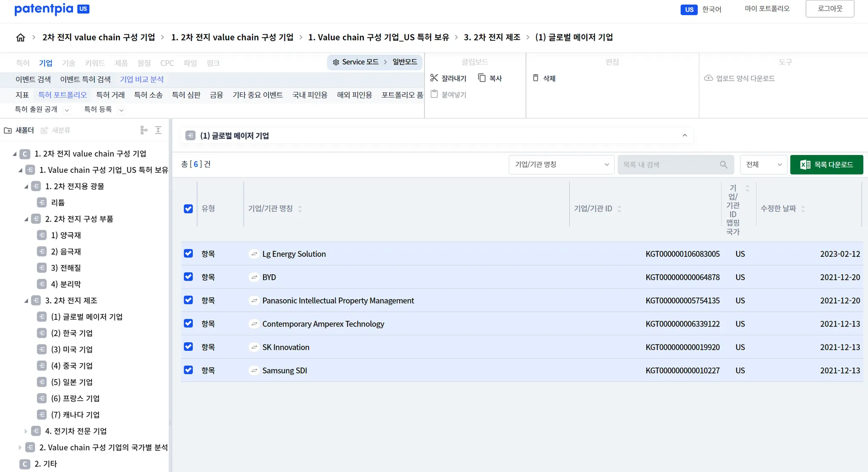This screenshot has width=868, height=472.
Task: Switch to the 특허 tab
Action: click(x=22, y=63)
